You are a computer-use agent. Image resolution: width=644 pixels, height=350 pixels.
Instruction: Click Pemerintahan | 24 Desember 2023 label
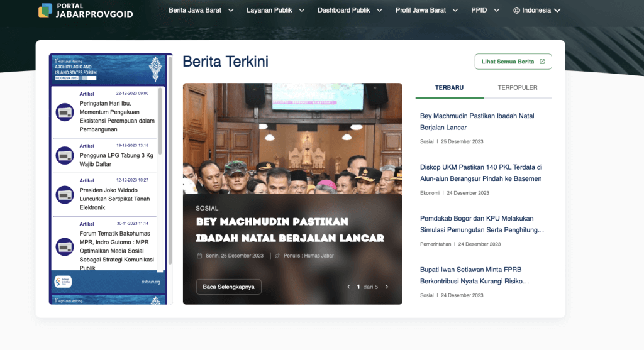point(460,244)
